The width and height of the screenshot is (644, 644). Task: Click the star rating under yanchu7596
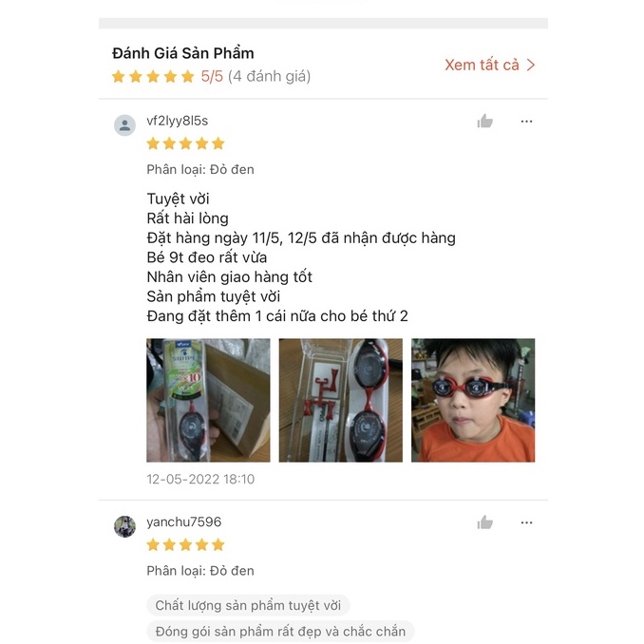[185, 544]
